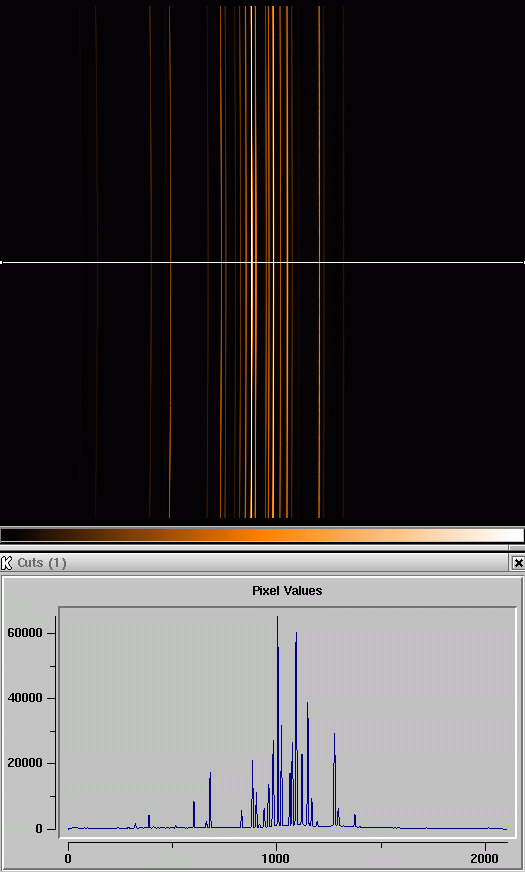The height and width of the screenshot is (872, 525).
Task: Click the left endpoint of the white cut line
Action: tap(2, 262)
